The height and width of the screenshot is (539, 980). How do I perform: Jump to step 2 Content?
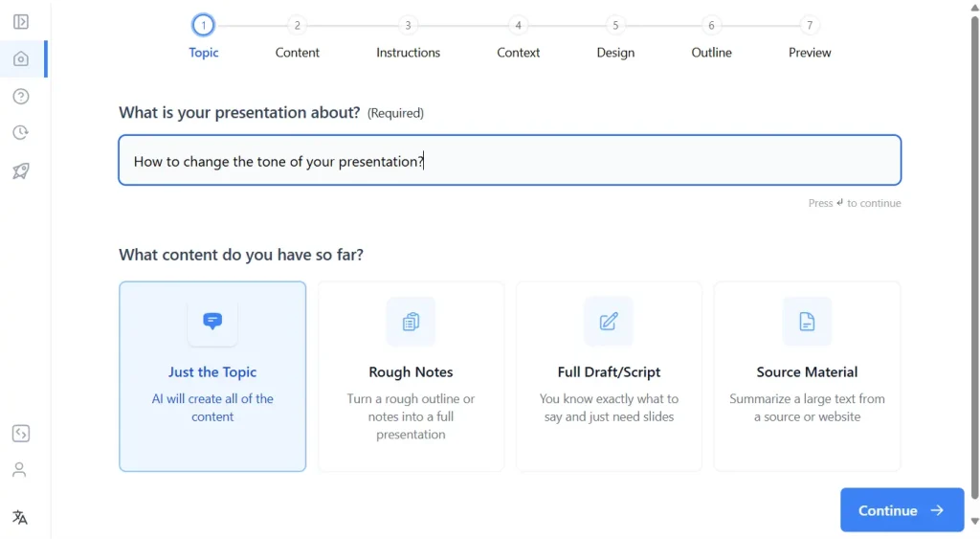pos(298,37)
